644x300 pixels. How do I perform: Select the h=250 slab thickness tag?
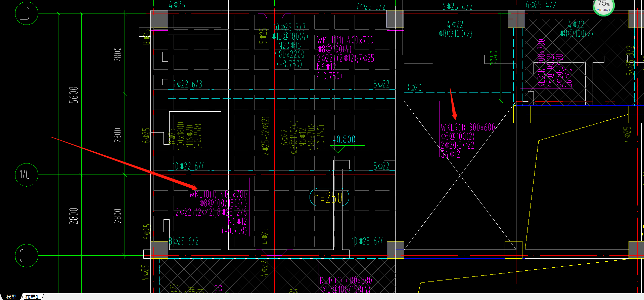pyautogui.click(x=329, y=197)
